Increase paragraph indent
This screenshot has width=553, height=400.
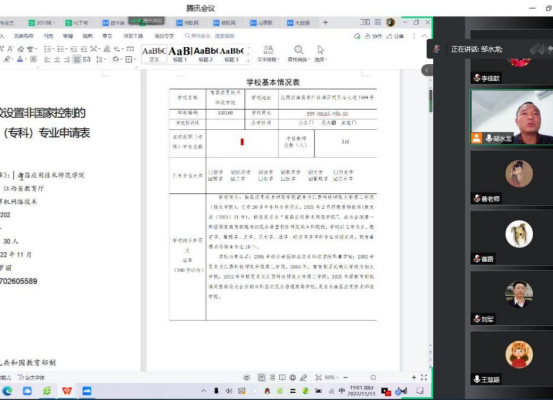coord(84,49)
